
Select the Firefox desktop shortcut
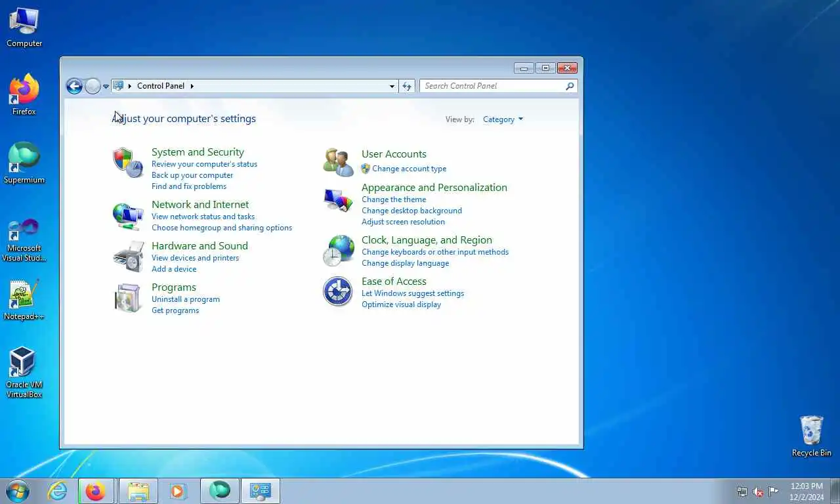(x=24, y=95)
